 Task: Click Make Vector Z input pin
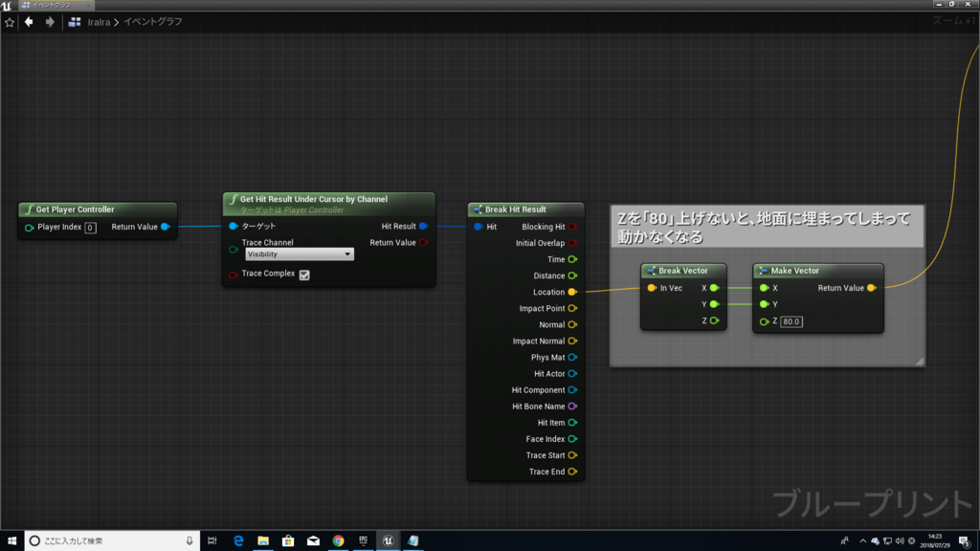point(764,321)
